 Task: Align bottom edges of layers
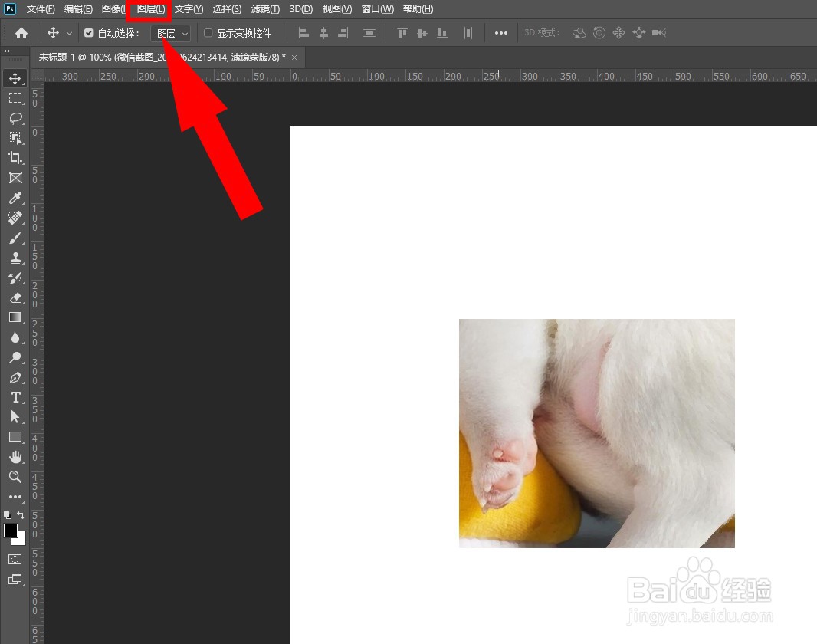click(x=442, y=33)
